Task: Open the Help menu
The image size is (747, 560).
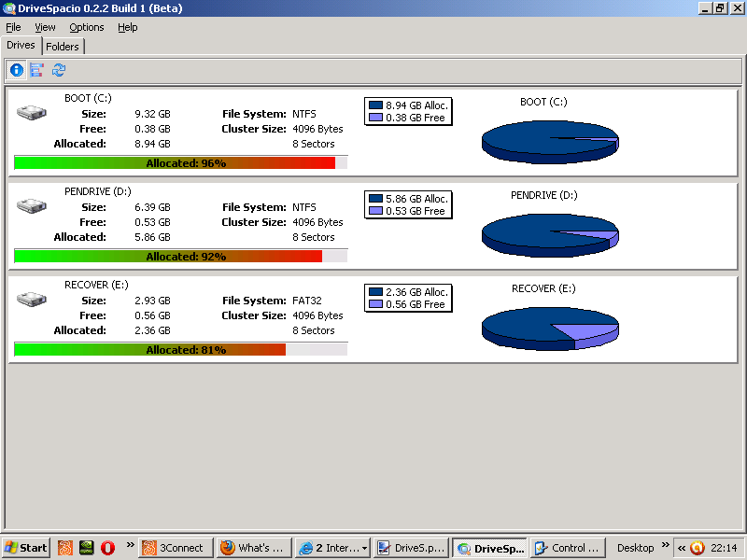Action: pos(128,28)
